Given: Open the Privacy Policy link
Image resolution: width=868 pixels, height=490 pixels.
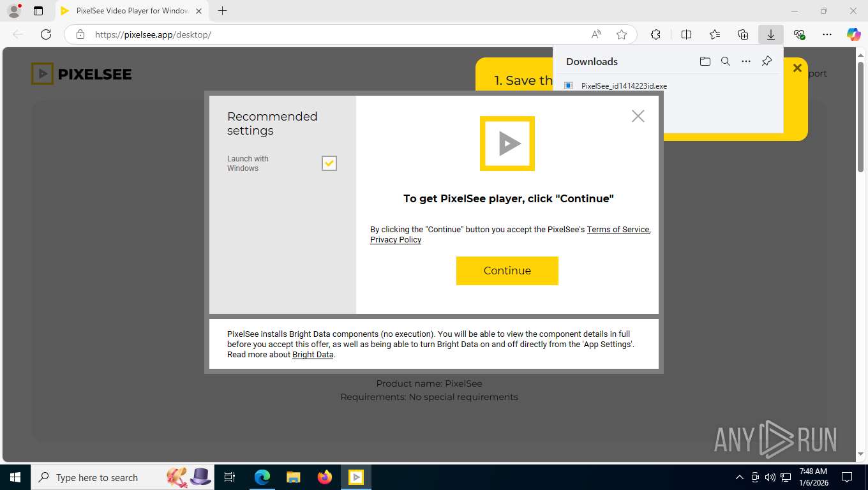Looking at the screenshot, I should [x=396, y=240].
